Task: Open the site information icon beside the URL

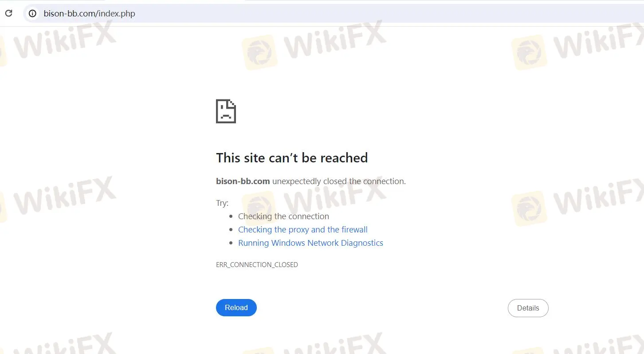Action: point(32,14)
